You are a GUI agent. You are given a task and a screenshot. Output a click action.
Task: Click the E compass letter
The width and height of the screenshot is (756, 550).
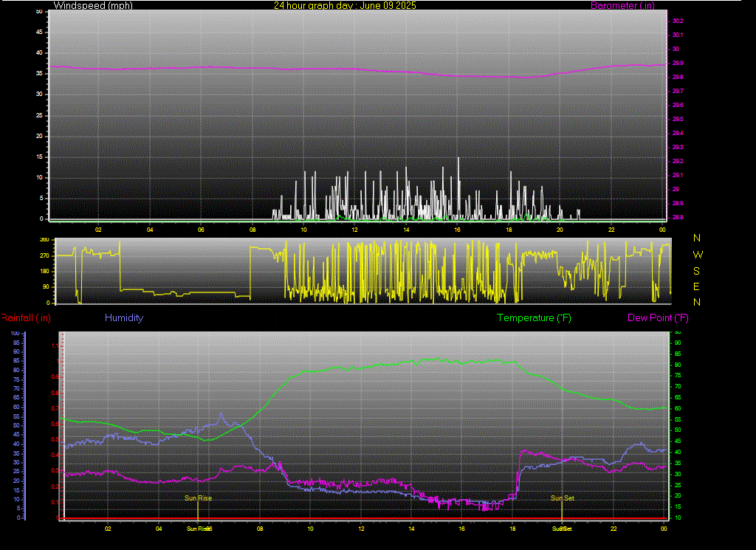[x=697, y=286]
